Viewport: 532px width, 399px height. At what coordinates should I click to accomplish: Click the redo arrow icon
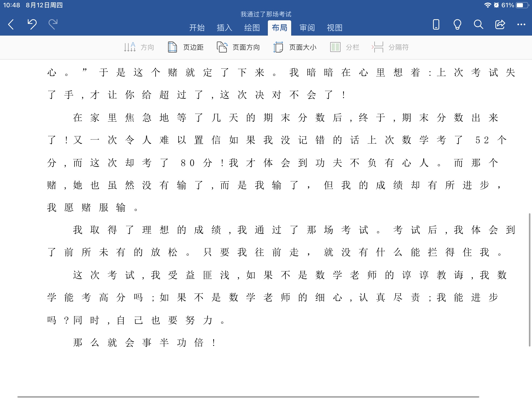(x=53, y=24)
